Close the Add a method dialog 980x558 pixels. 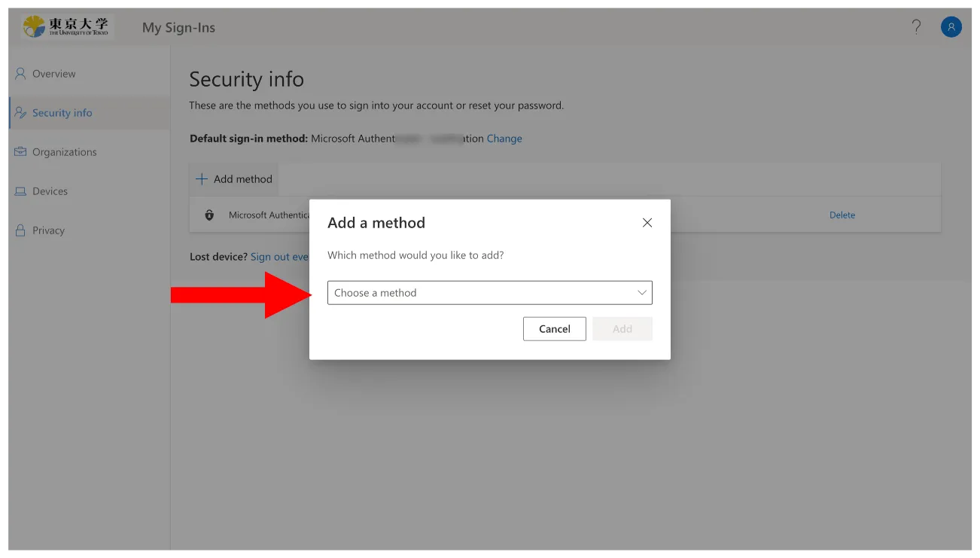click(x=647, y=223)
